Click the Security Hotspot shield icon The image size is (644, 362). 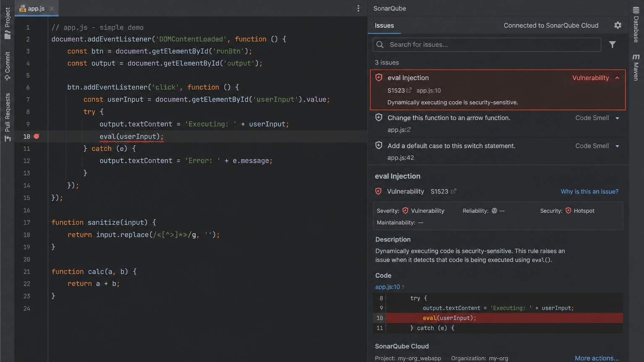pyautogui.click(x=568, y=210)
